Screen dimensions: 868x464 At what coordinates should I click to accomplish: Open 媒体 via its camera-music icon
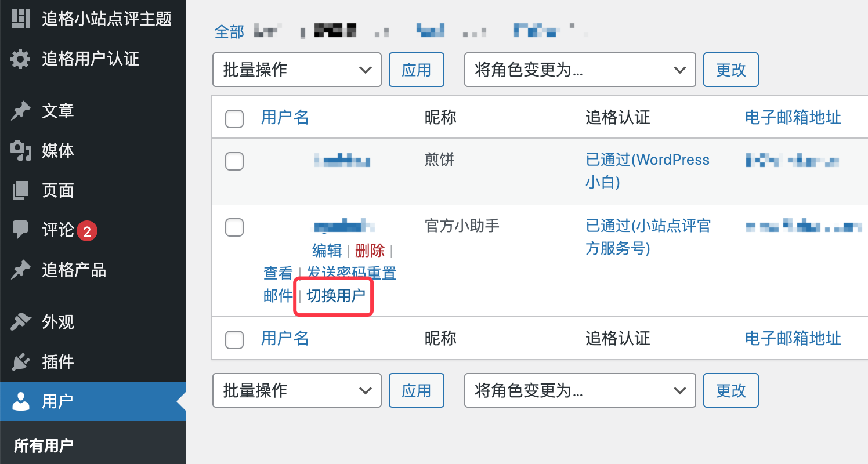click(x=20, y=151)
